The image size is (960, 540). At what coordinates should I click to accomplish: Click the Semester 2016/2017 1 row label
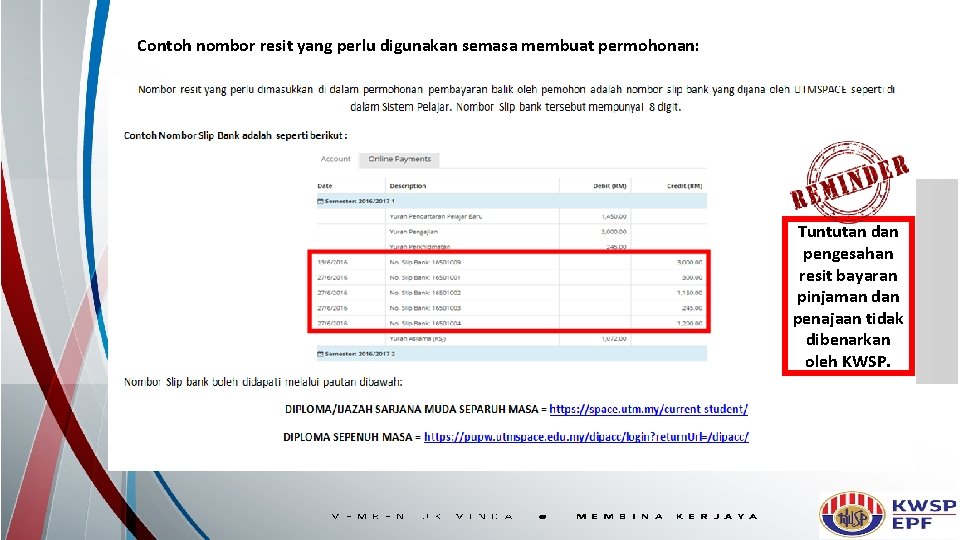click(359, 201)
